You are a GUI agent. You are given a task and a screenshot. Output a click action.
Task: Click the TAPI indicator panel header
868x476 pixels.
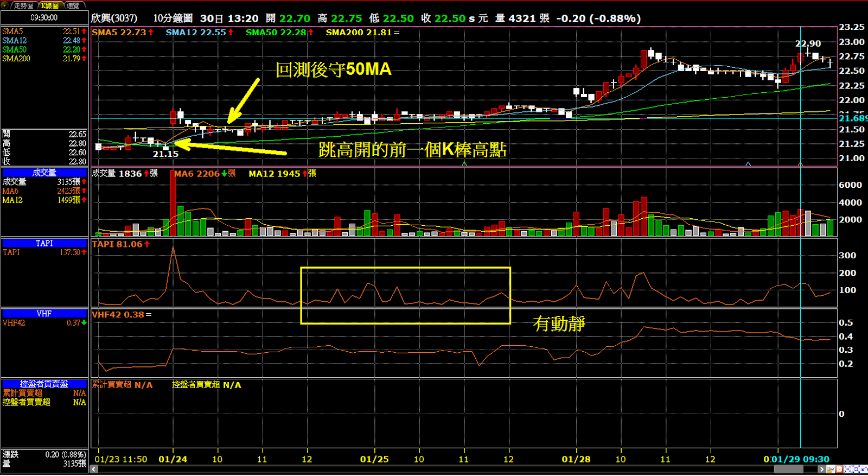pyautogui.click(x=44, y=243)
